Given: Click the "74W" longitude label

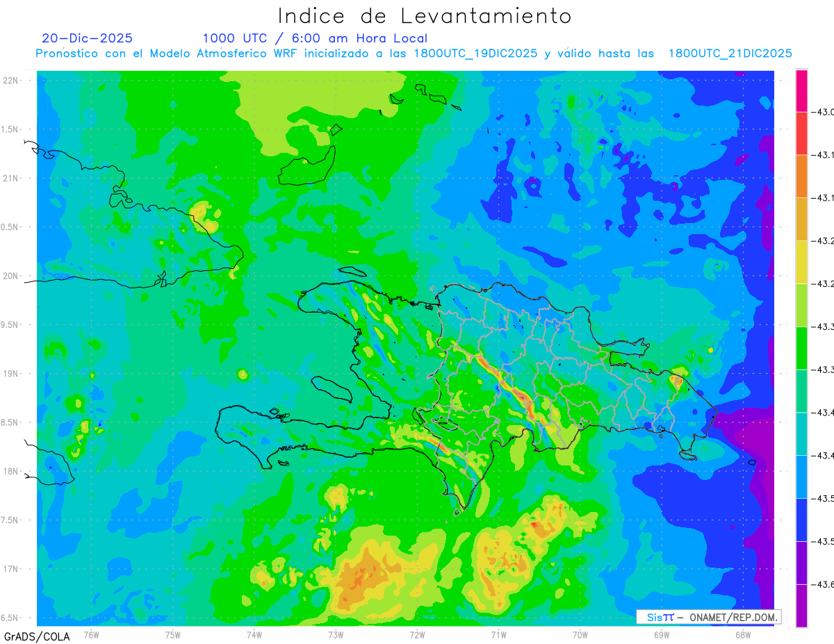Looking at the screenshot, I should (x=254, y=634).
